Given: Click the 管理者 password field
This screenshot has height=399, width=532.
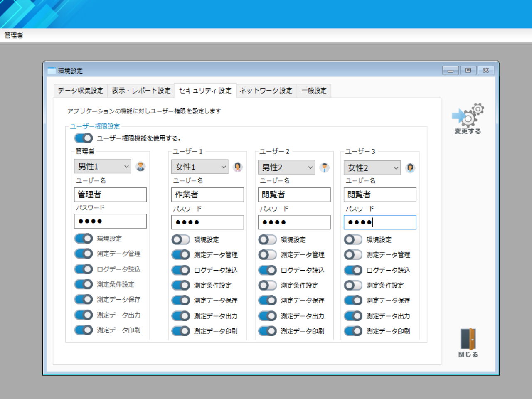Looking at the screenshot, I should pyautogui.click(x=110, y=221).
